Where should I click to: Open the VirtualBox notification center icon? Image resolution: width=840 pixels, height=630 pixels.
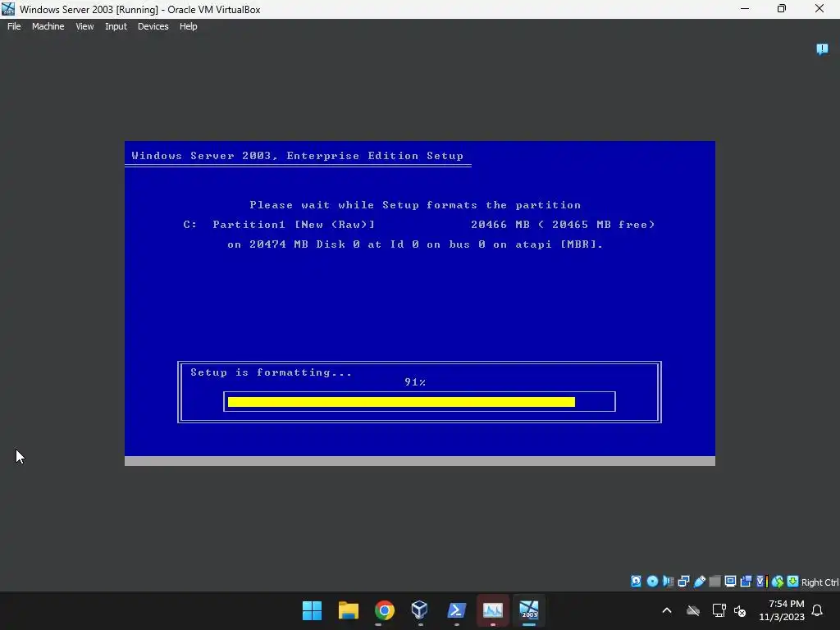coord(822,49)
